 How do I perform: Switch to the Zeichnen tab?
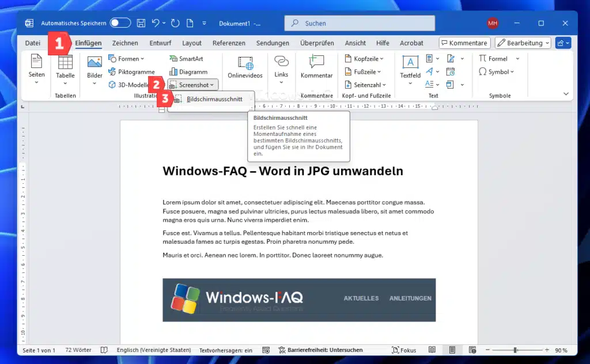(x=125, y=43)
